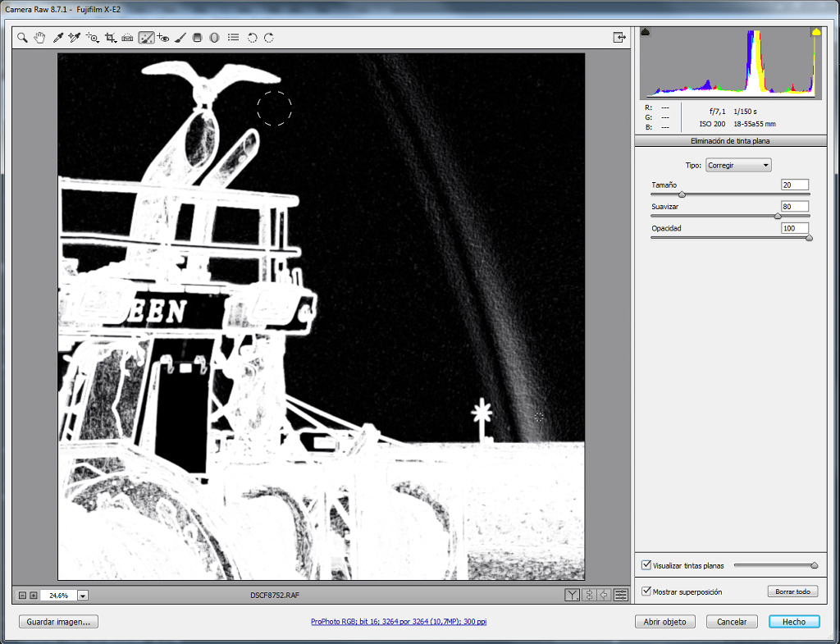Image resolution: width=840 pixels, height=644 pixels.
Task: Choose the Color Sampler tool
Action: [x=75, y=38]
